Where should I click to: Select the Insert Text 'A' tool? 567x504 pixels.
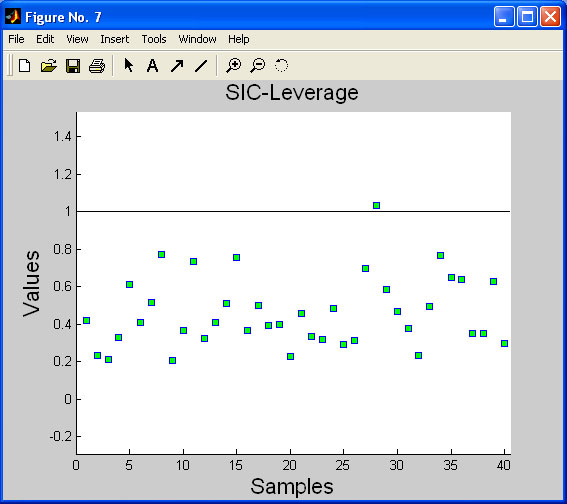click(152, 66)
